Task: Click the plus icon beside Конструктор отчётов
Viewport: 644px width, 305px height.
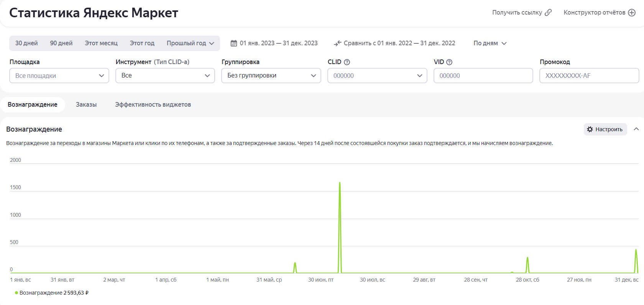Action: 632,13
